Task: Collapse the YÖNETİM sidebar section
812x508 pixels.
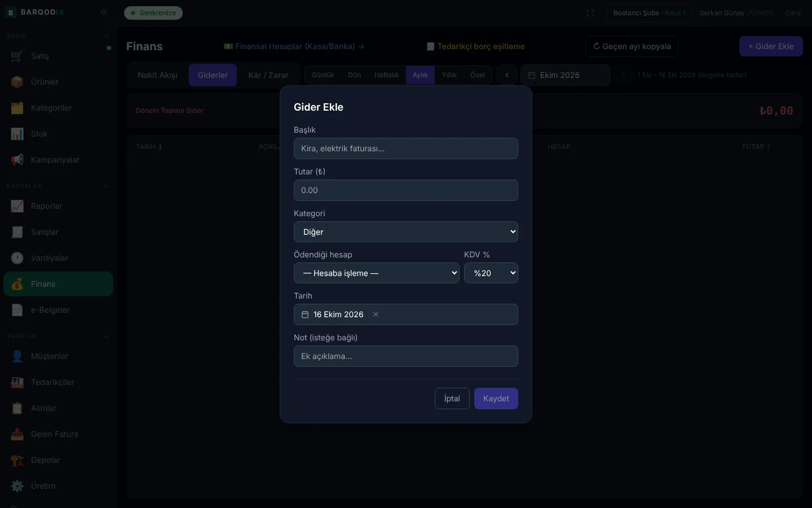Action: tap(107, 336)
